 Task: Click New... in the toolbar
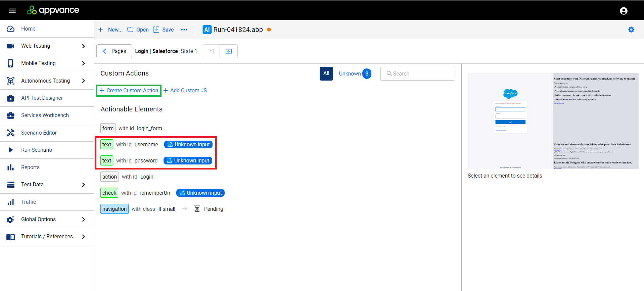110,30
